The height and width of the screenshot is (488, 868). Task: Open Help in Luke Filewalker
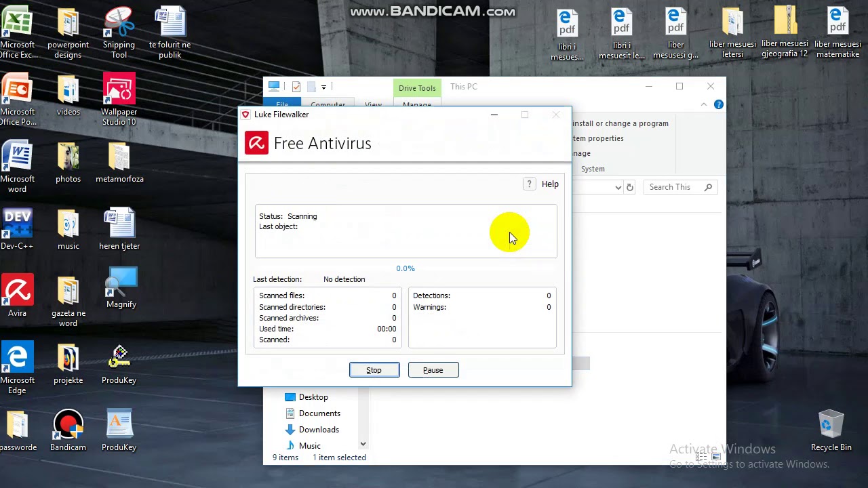tap(550, 184)
